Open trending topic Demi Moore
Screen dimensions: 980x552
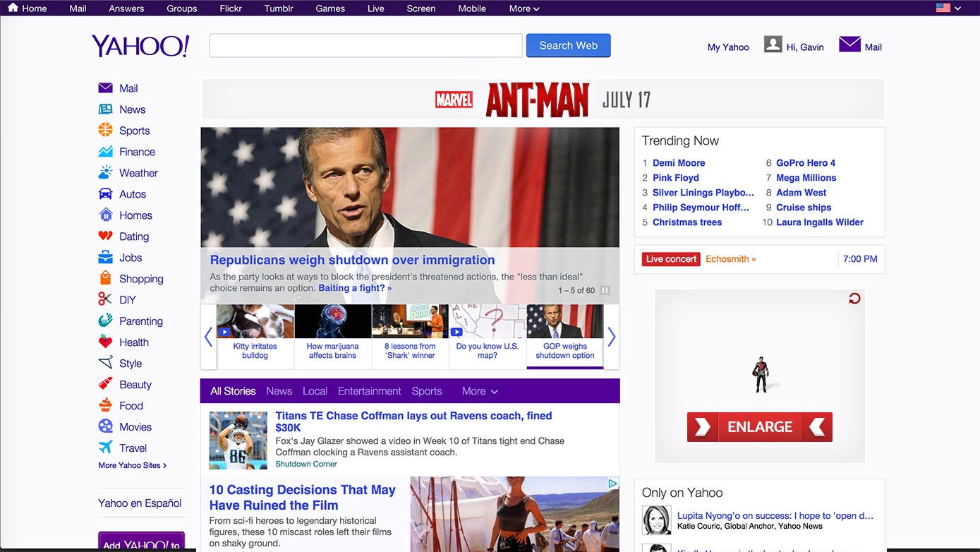[679, 163]
